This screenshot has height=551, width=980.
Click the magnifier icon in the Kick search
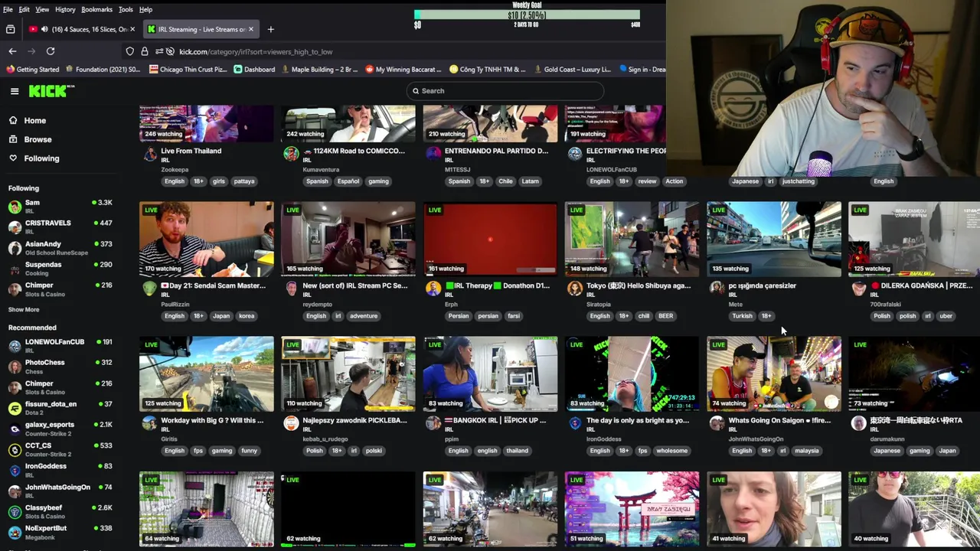[416, 91]
